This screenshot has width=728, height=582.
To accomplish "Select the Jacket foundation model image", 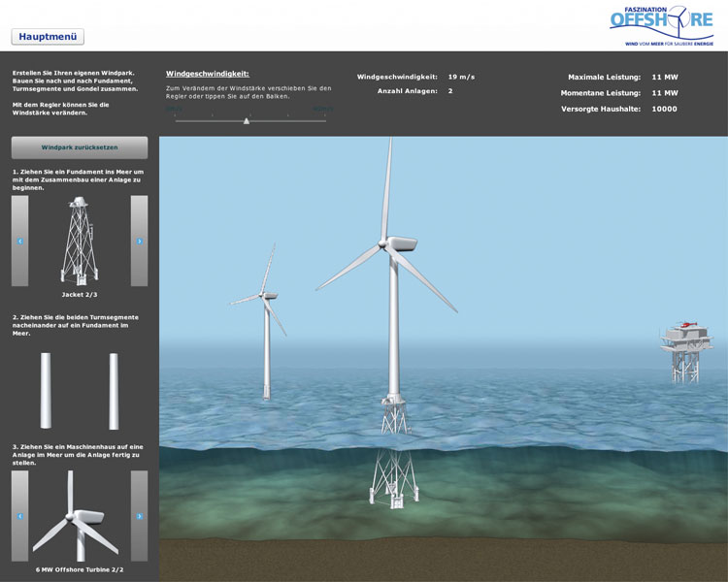I will coord(80,241).
